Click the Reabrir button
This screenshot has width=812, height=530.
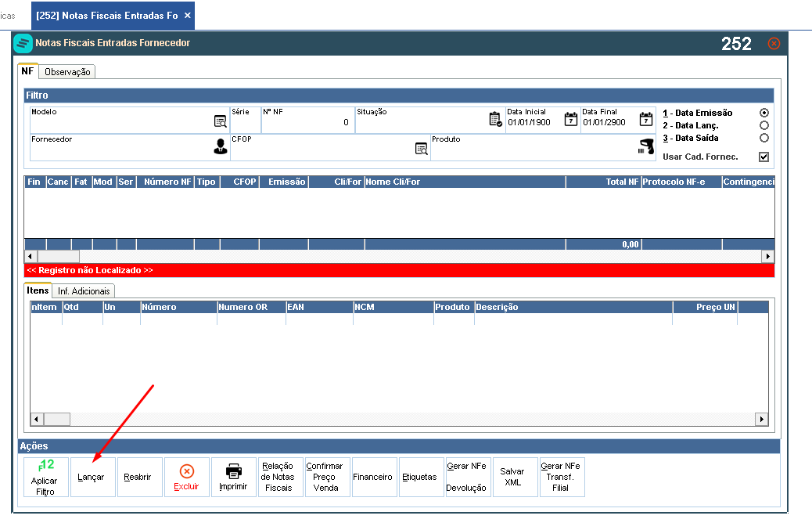(x=140, y=477)
